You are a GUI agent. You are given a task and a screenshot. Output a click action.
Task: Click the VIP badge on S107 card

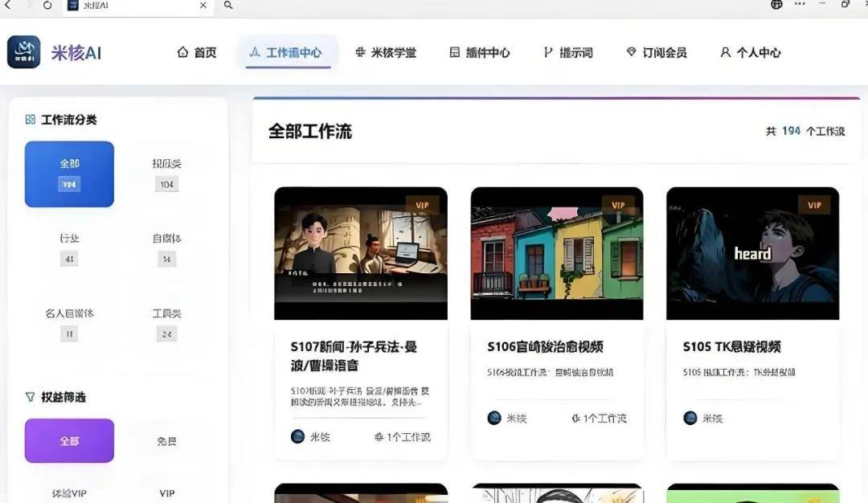pyautogui.click(x=423, y=205)
